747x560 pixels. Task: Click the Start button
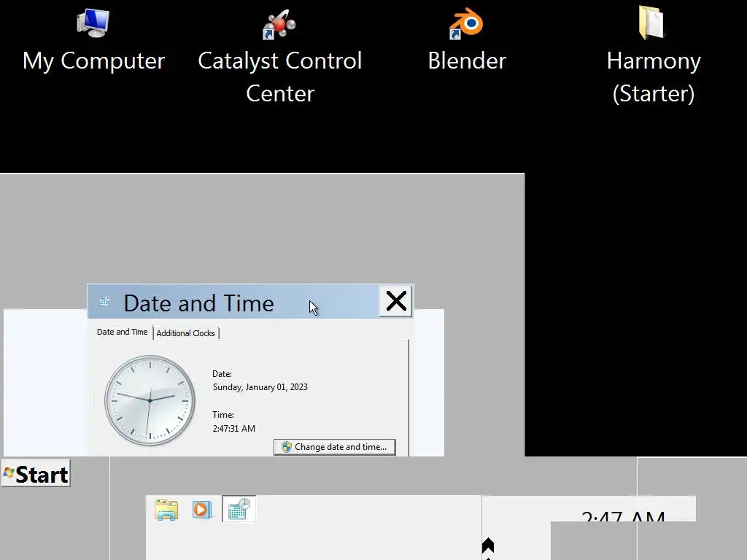(x=36, y=474)
